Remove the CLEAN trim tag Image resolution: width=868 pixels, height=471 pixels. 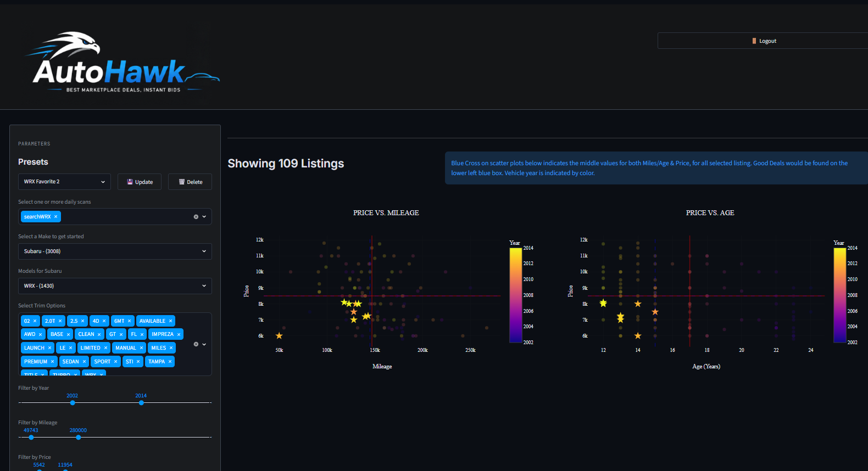[99, 334]
